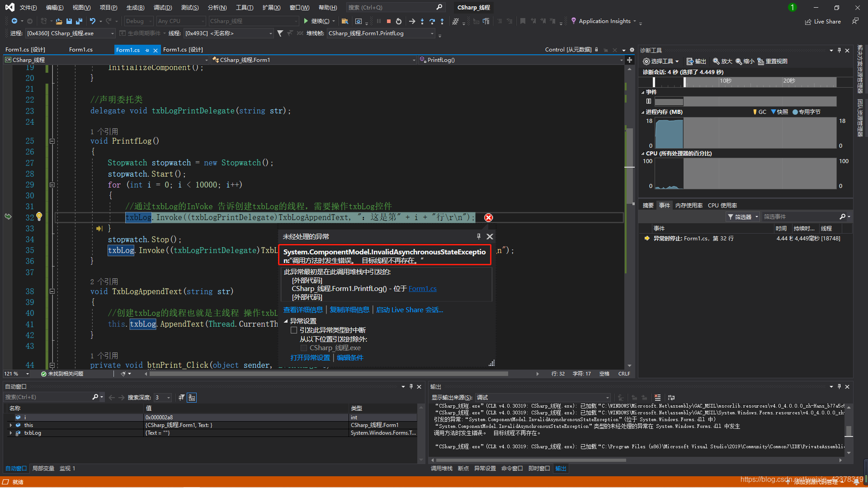
Task: Click the red exception error icon on line 32
Action: [488, 218]
